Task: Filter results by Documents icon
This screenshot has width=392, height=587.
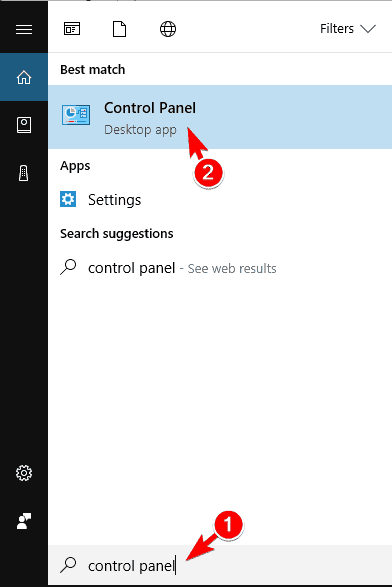Action: pyautogui.click(x=119, y=29)
